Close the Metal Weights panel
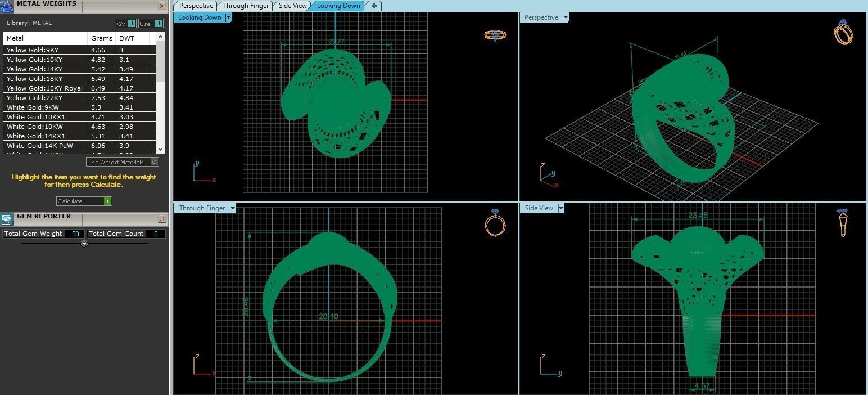The height and width of the screenshot is (395, 868). [x=162, y=6]
